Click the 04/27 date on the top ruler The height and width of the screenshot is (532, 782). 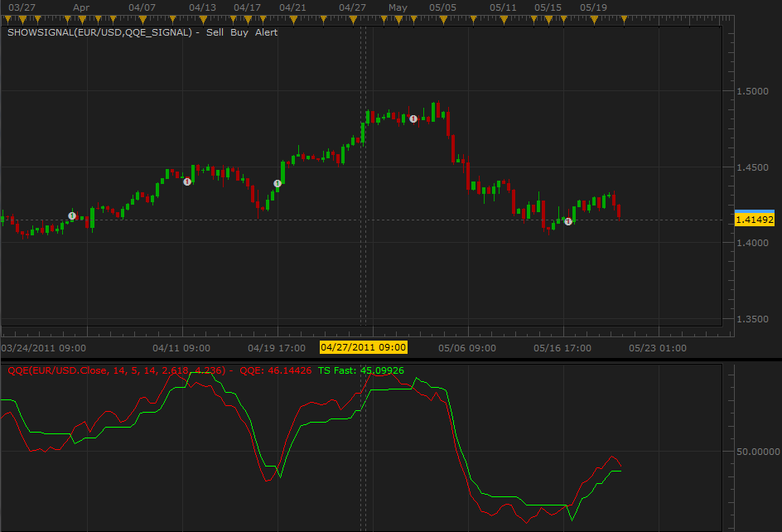click(x=353, y=7)
